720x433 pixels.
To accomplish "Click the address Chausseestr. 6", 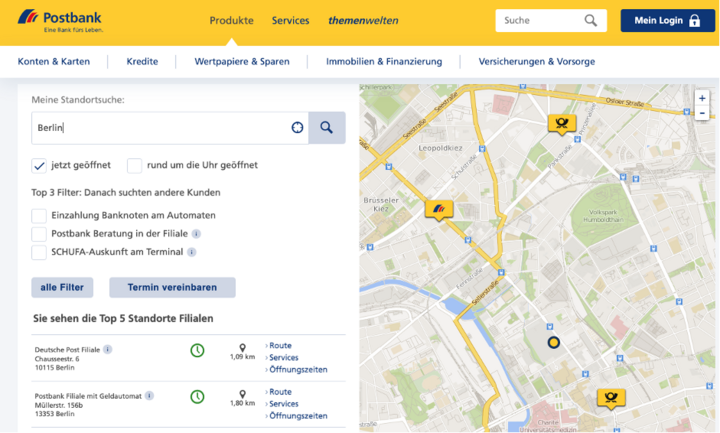I will tap(57, 359).
